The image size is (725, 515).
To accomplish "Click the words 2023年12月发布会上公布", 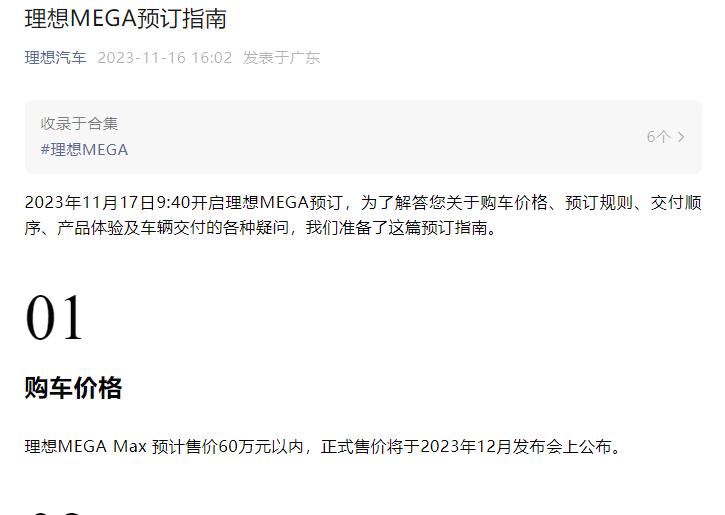I will click(516, 447).
